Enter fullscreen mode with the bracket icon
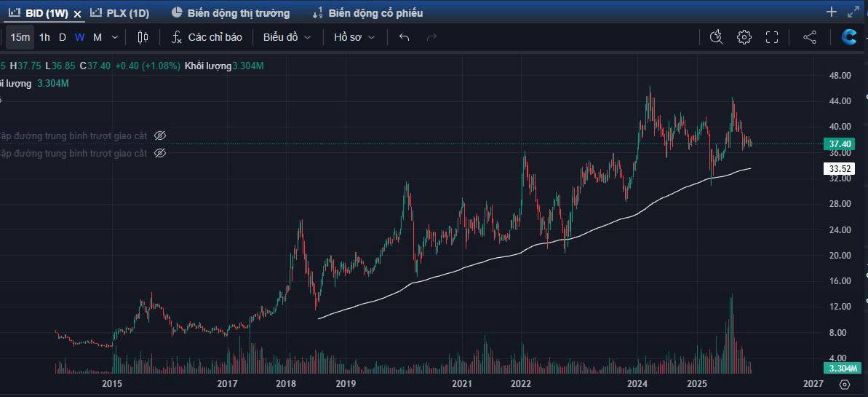This screenshot has width=868, height=397. click(x=772, y=37)
